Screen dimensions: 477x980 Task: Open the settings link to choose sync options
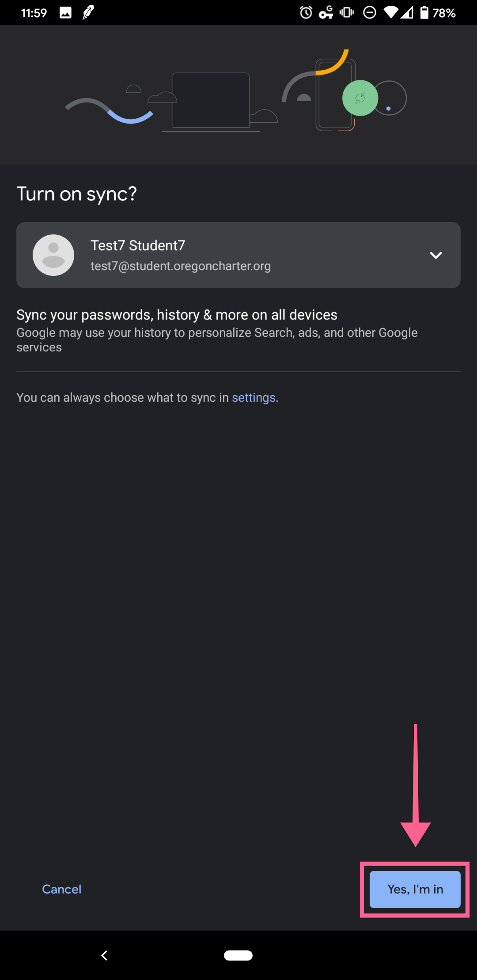[253, 397]
